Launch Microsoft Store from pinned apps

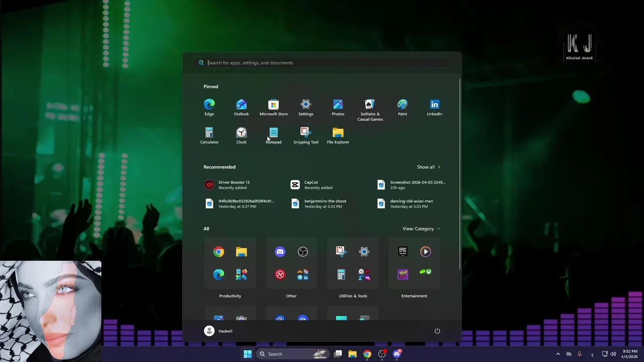274,108
